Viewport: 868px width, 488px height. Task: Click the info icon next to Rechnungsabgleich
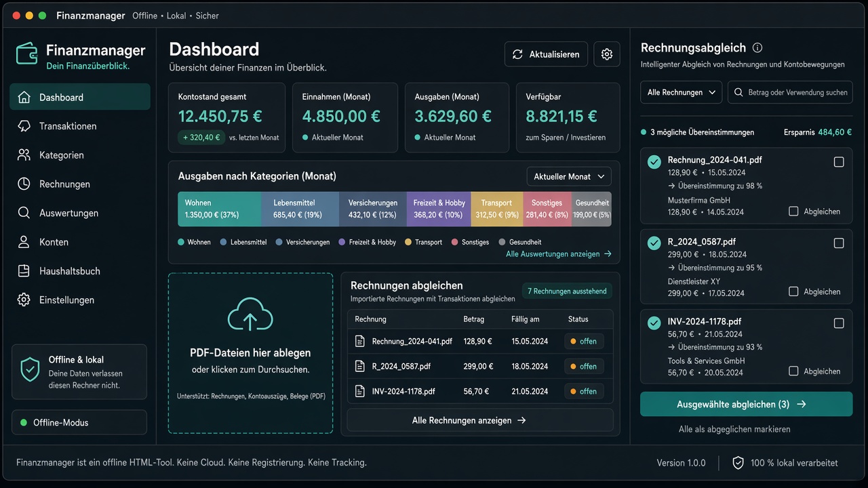coord(757,47)
